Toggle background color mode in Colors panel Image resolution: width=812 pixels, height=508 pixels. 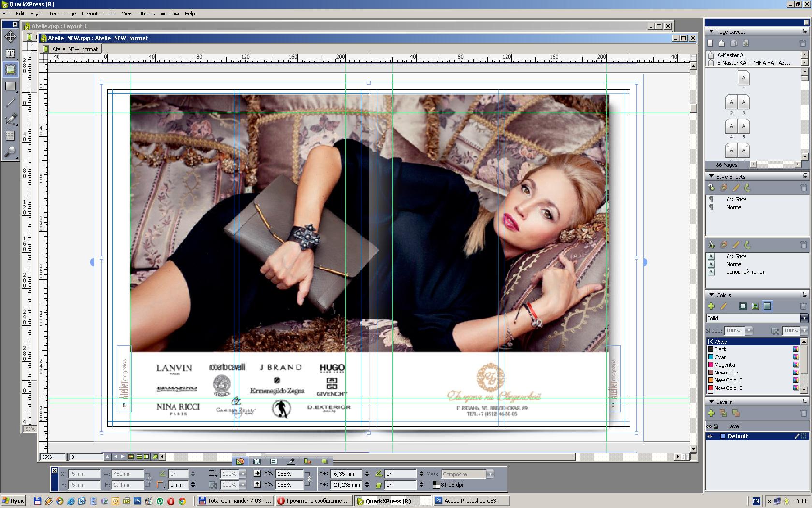tap(767, 306)
